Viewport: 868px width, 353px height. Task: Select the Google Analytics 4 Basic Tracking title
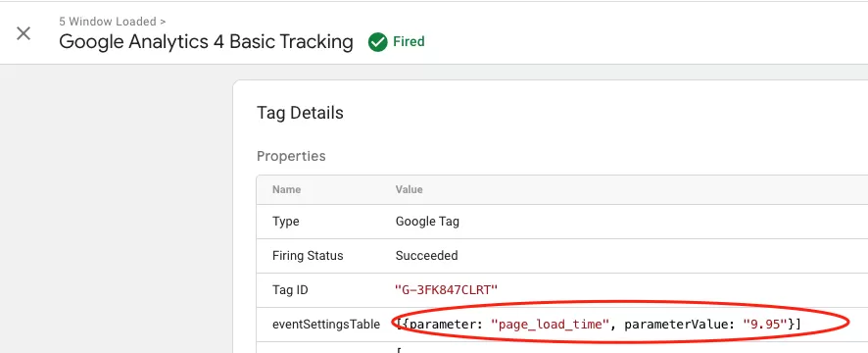tap(206, 42)
